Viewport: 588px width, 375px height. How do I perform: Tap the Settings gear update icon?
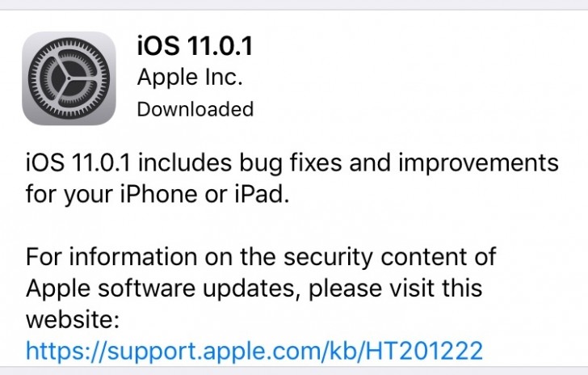pos(69,78)
